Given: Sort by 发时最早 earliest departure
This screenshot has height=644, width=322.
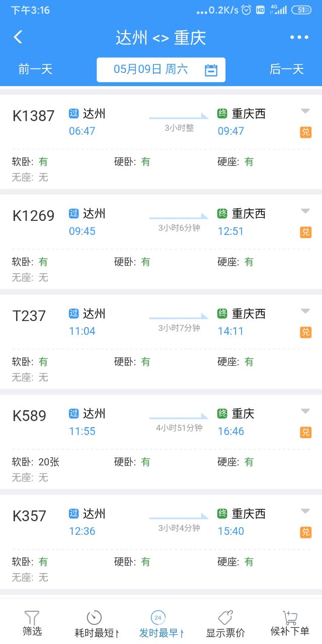Looking at the screenshot, I should click(x=161, y=624).
